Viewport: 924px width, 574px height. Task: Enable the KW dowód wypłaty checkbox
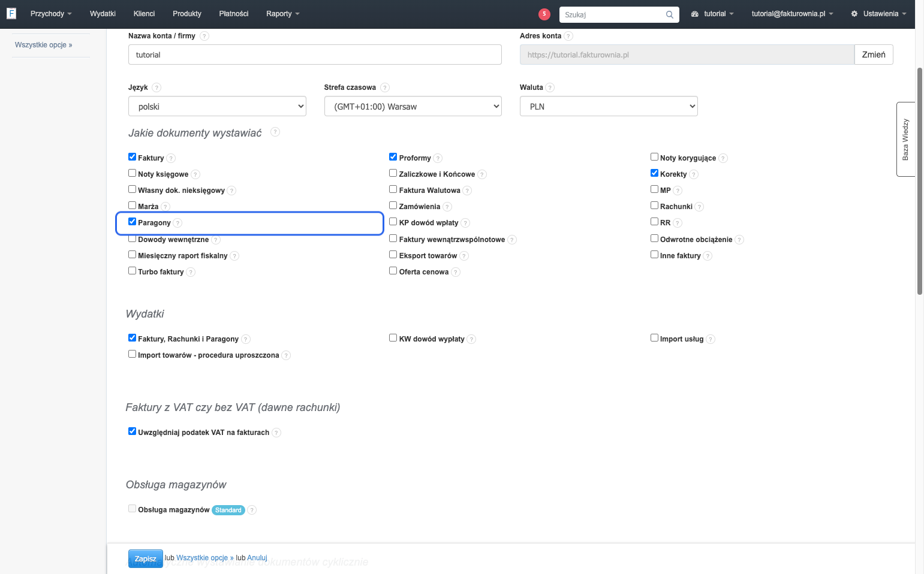[x=393, y=338]
